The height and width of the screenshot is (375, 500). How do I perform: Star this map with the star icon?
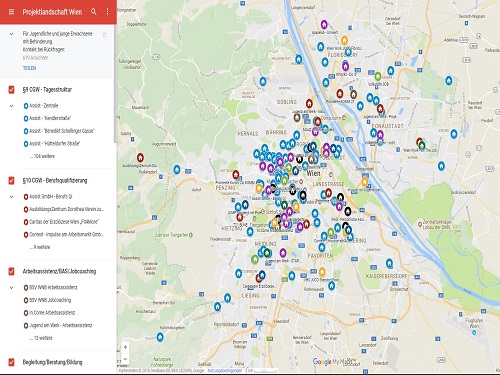pyautogui.click(x=105, y=35)
